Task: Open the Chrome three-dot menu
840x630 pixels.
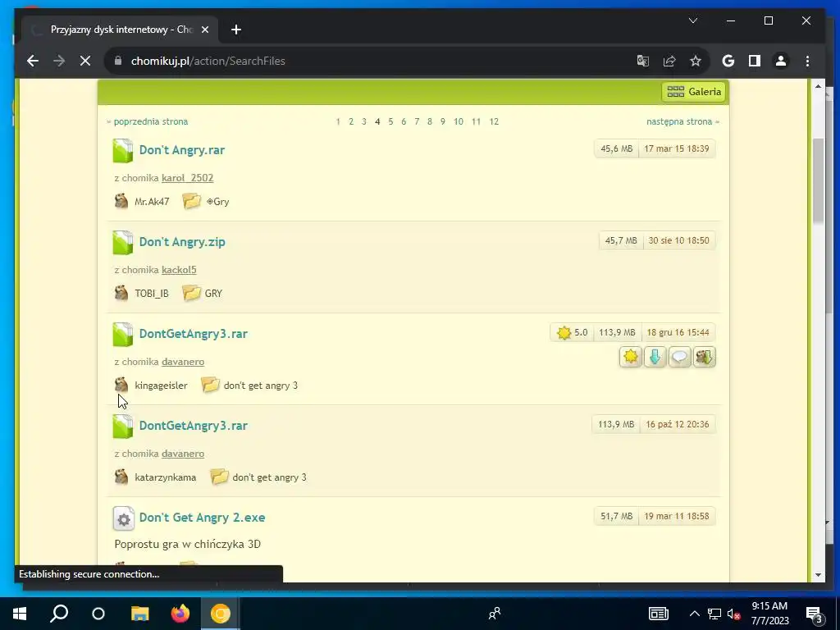Action: (807, 61)
